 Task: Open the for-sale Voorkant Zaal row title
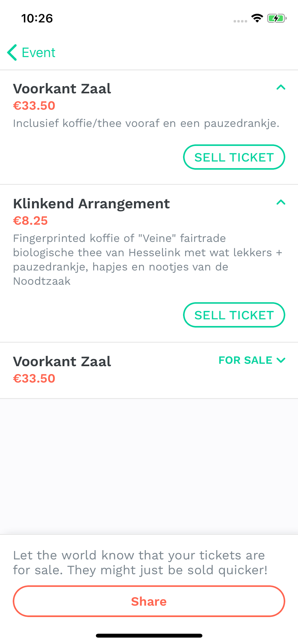click(x=62, y=362)
